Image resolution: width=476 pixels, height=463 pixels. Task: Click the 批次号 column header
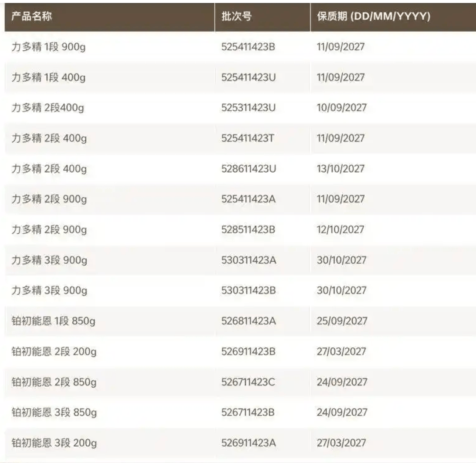(237, 16)
